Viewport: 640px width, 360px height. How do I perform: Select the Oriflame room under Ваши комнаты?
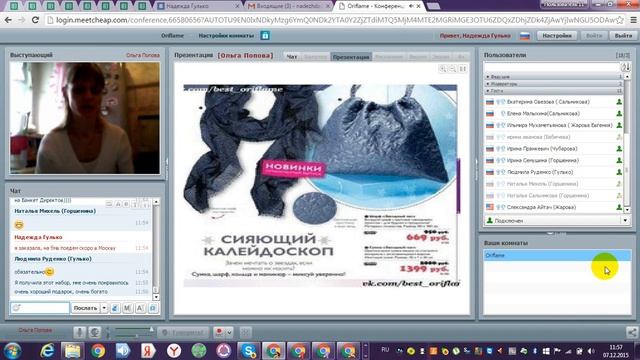coord(557,256)
